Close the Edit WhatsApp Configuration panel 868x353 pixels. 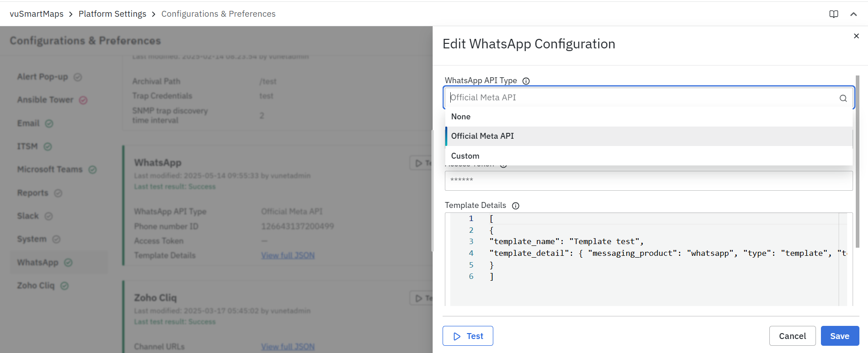(x=856, y=36)
